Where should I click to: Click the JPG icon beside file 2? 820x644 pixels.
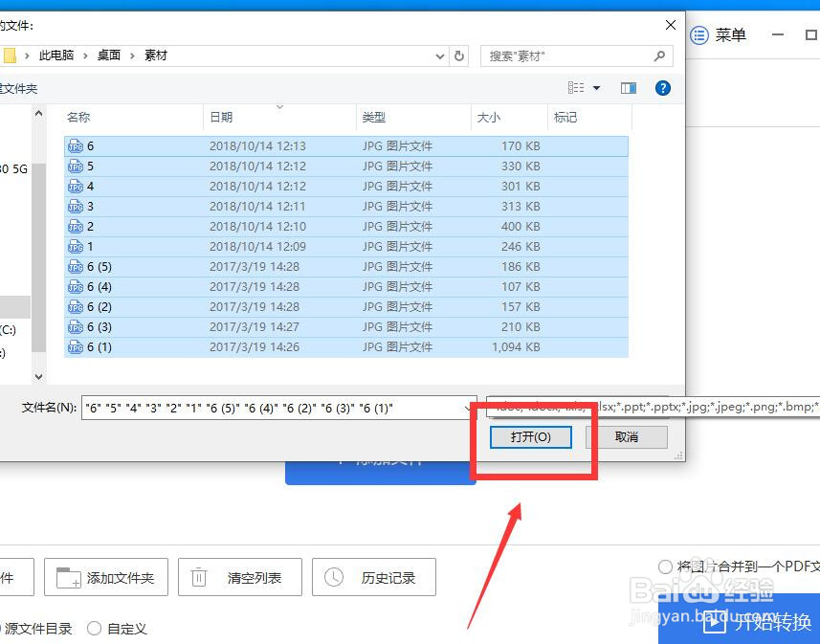[76, 226]
